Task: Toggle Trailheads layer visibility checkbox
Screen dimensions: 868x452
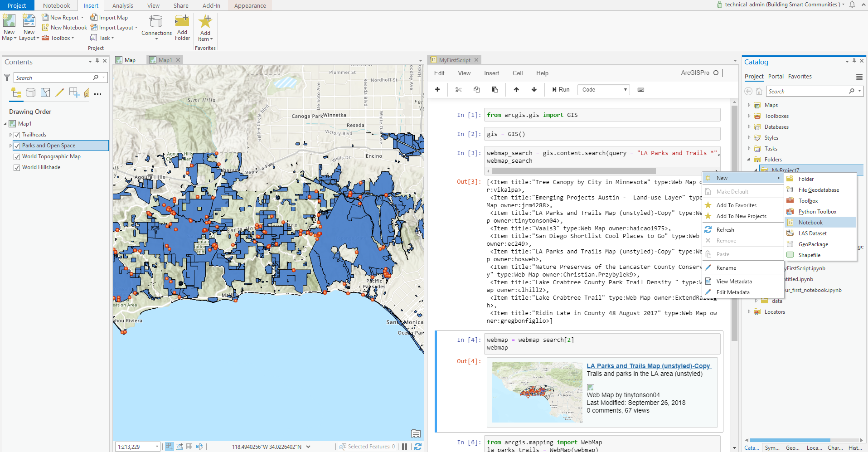Action: pos(17,135)
